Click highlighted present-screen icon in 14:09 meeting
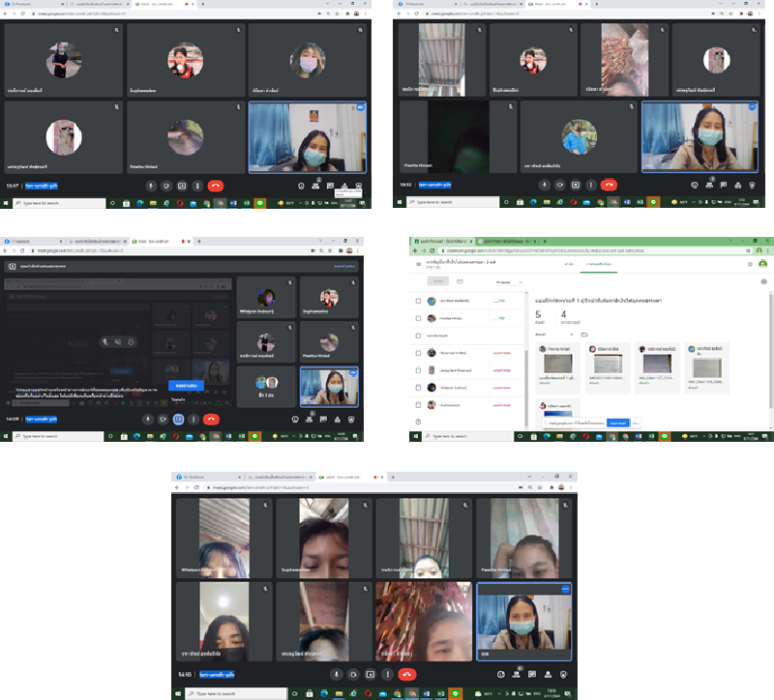This screenshot has width=774, height=700. pos(179,420)
